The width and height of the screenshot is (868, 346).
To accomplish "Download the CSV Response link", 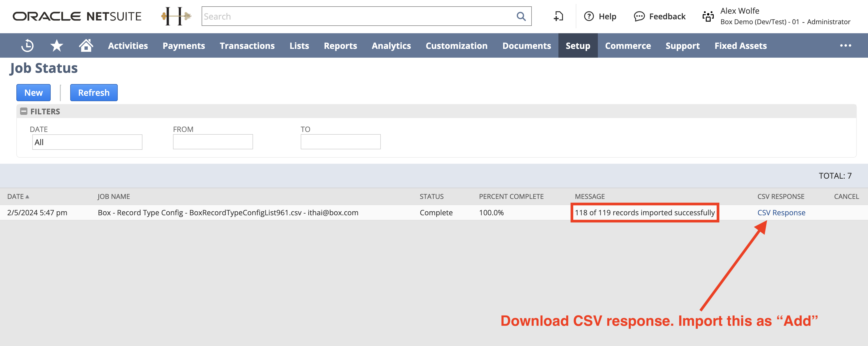I will click(x=781, y=213).
